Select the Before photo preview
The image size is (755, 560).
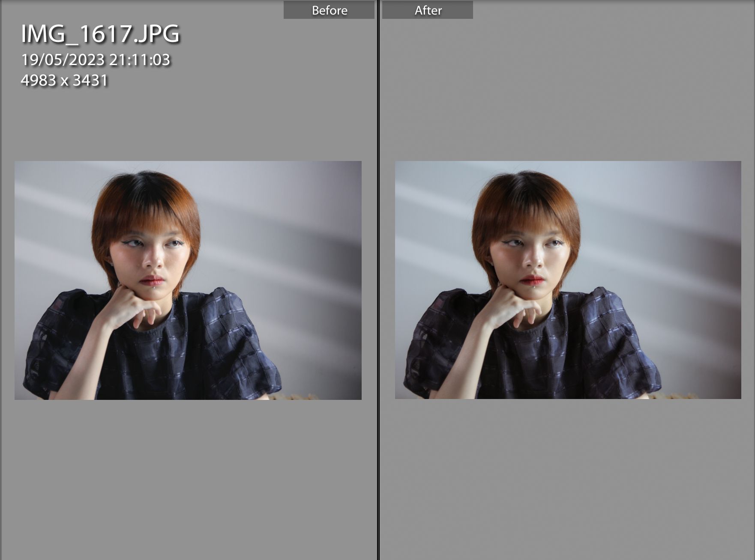click(188, 280)
